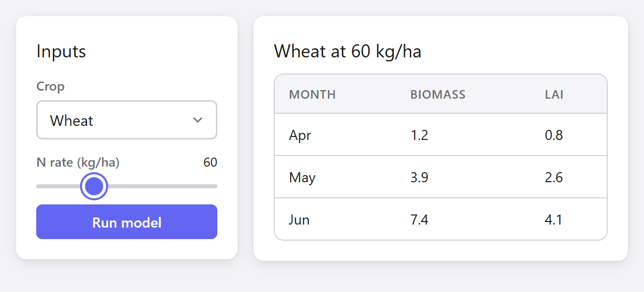Click LAI value 4.1 in Jun row

553,220
